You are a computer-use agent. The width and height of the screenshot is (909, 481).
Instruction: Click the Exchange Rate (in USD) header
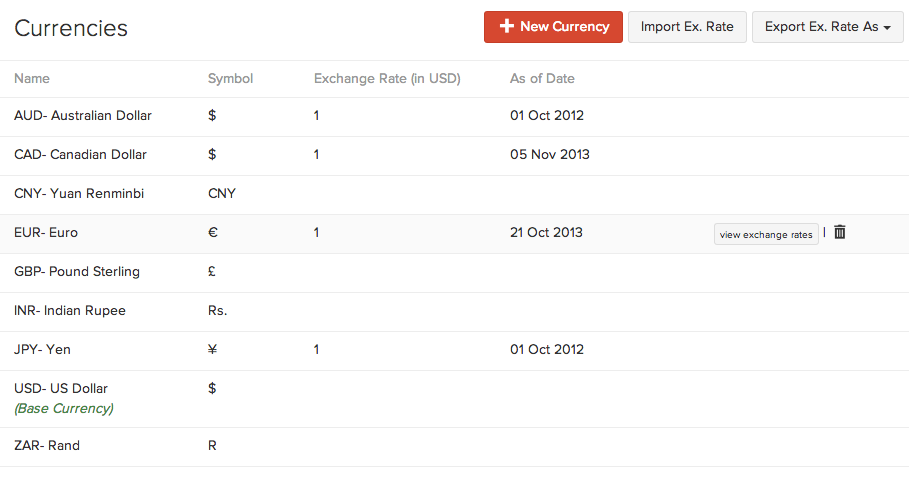pyautogui.click(x=387, y=79)
